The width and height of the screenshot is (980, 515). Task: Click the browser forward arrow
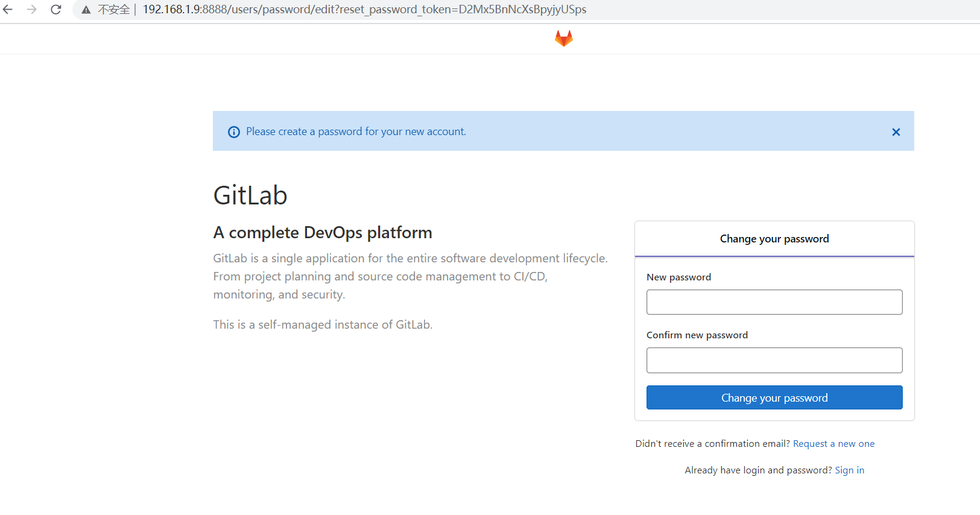click(32, 10)
